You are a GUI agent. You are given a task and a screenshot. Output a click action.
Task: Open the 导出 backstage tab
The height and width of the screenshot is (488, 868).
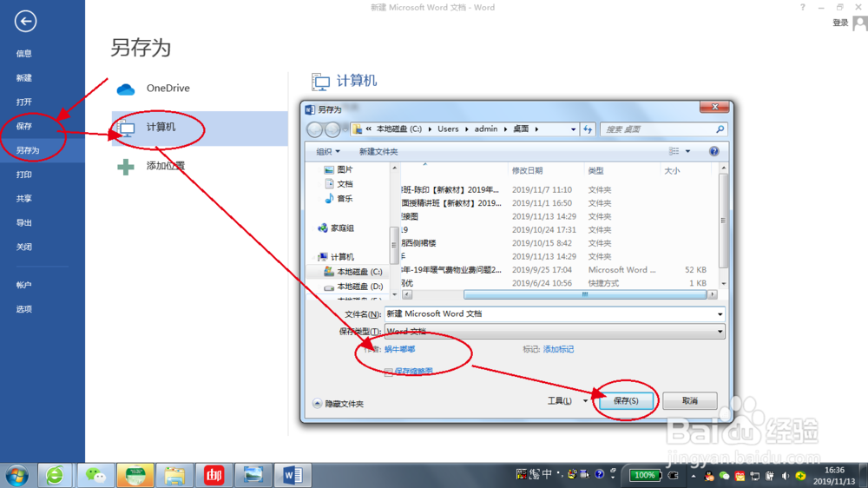[23, 222]
